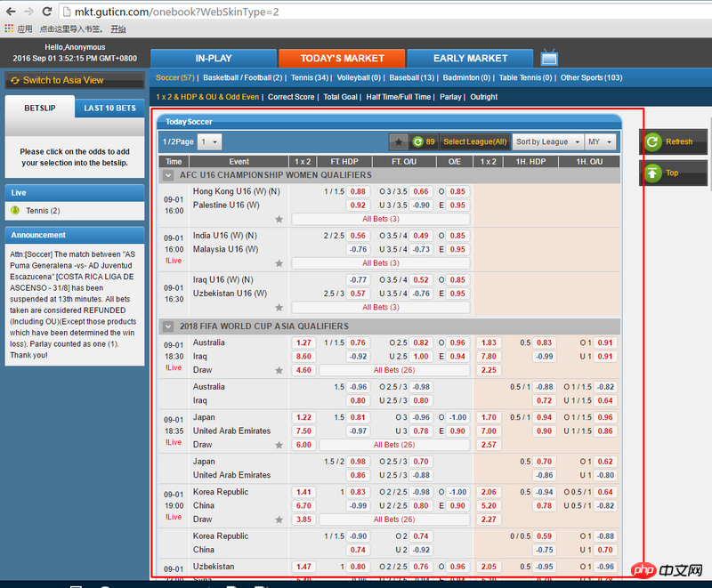This screenshot has width=712, height=588.
Task: Select Tennis (34) sport filter
Action: point(310,77)
